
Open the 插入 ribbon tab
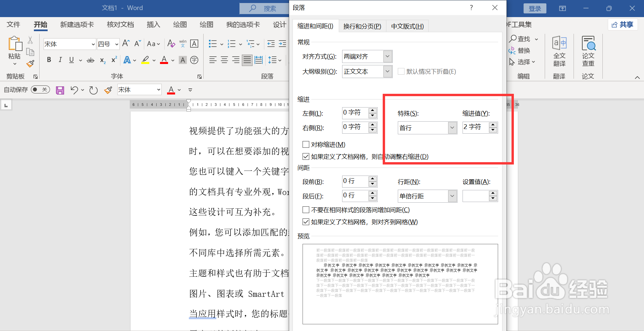click(153, 24)
